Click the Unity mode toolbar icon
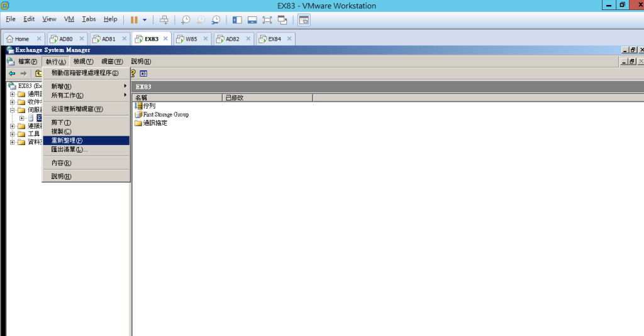 tap(282, 19)
